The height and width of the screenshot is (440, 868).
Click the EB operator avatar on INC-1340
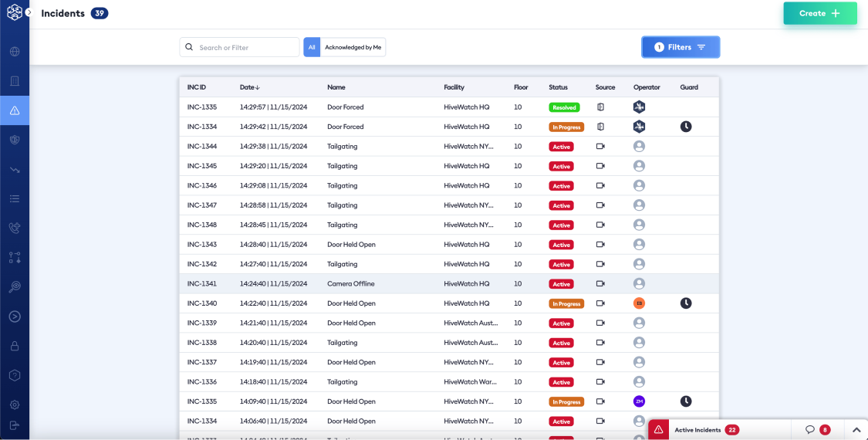pyautogui.click(x=639, y=303)
